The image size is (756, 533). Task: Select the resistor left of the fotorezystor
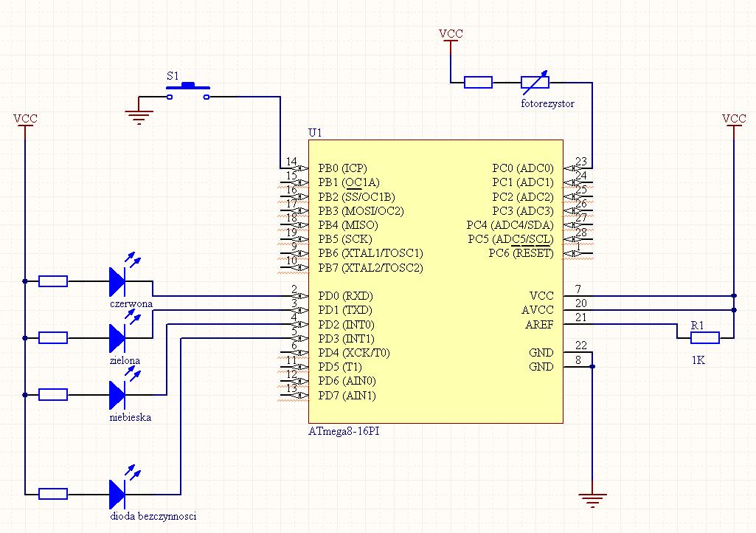tap(478, 83)
